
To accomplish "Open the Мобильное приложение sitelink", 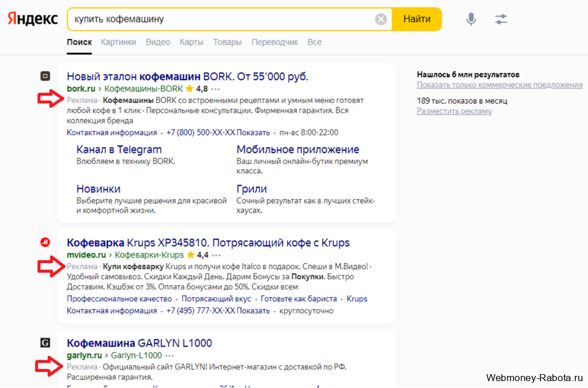I will 298,149.
